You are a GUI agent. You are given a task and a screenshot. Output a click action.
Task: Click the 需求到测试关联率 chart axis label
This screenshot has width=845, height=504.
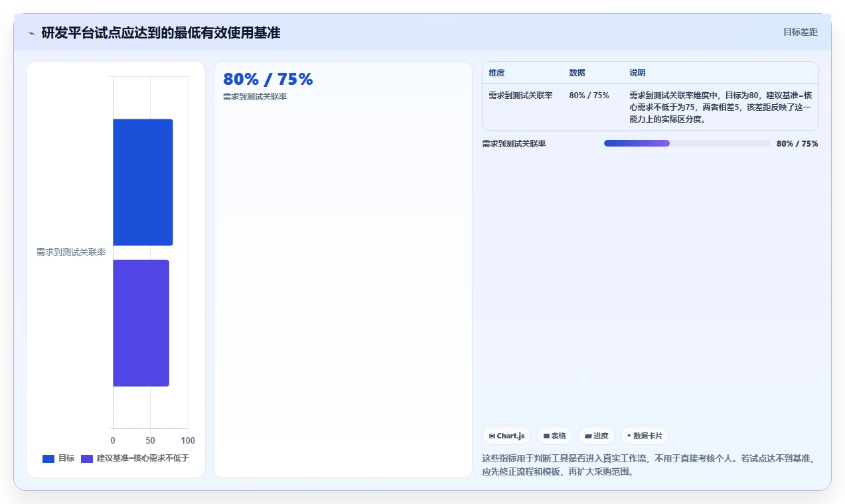click(x=71, y=253)
